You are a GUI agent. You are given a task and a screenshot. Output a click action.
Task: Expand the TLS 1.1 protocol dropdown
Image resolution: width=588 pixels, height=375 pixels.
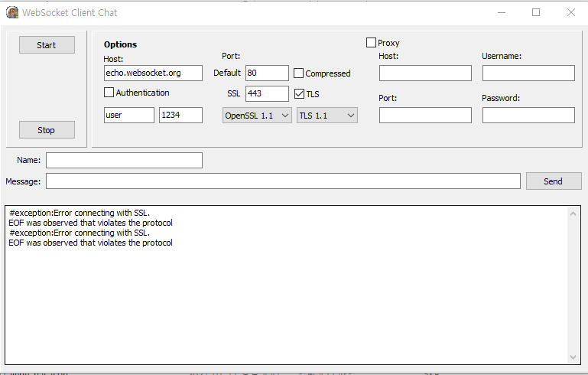coord(327,115)
